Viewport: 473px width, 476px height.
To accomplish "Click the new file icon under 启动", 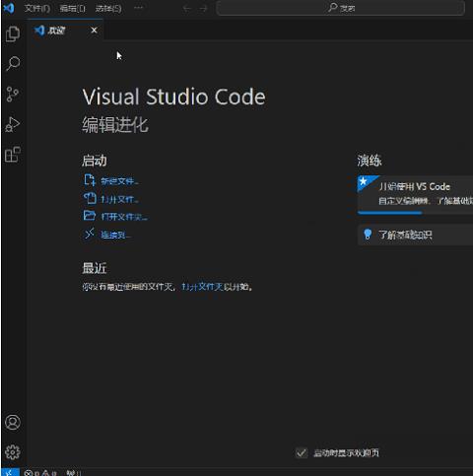I will point(90,180).
